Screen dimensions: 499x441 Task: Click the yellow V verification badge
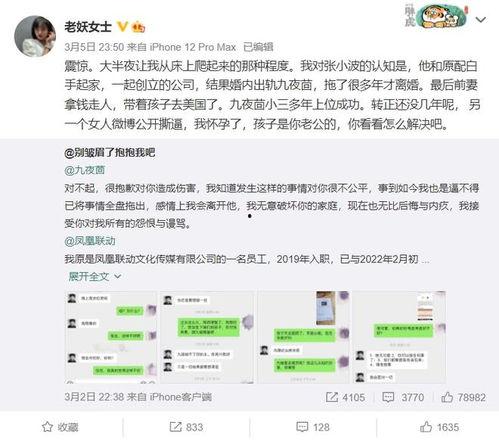(x=122, y=26)
